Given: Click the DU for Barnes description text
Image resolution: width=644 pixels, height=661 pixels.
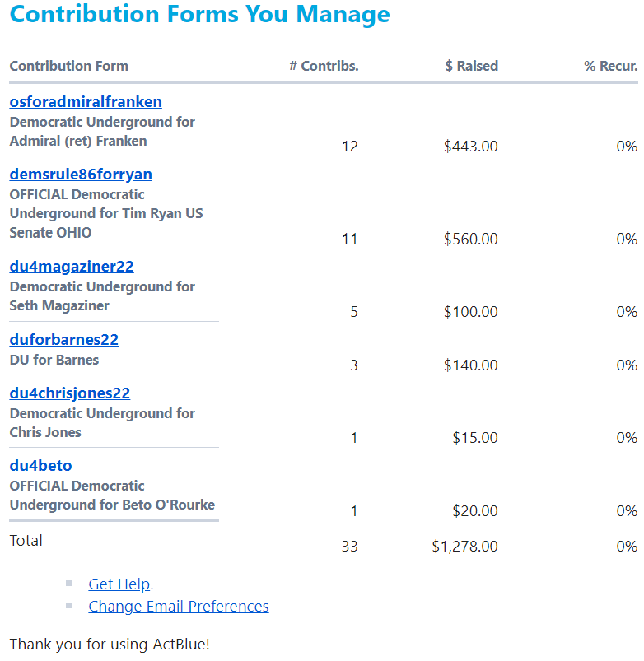Looking at the screenshot, I should point(54,360).
